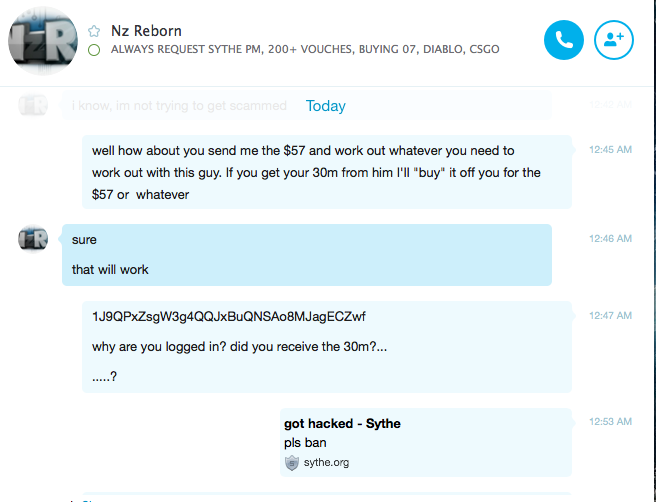Click the green online status circle
656x502 pixels.
94,50
